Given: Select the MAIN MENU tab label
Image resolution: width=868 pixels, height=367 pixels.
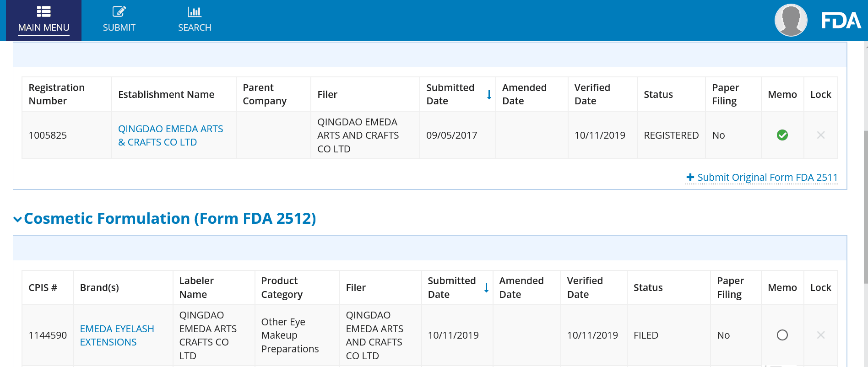Looking at the screenshot, I should 43,27.
